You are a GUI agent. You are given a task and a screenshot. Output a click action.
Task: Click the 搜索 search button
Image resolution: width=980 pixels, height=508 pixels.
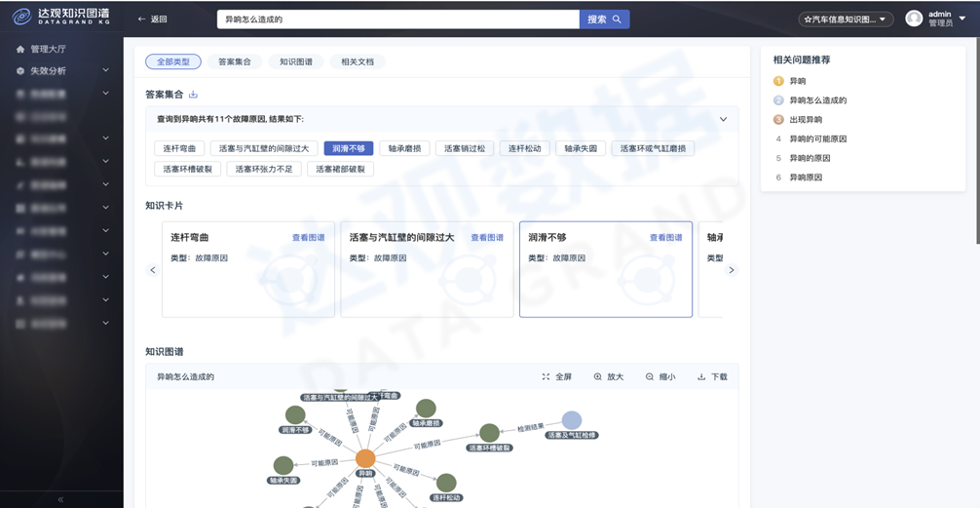(604, 20)
